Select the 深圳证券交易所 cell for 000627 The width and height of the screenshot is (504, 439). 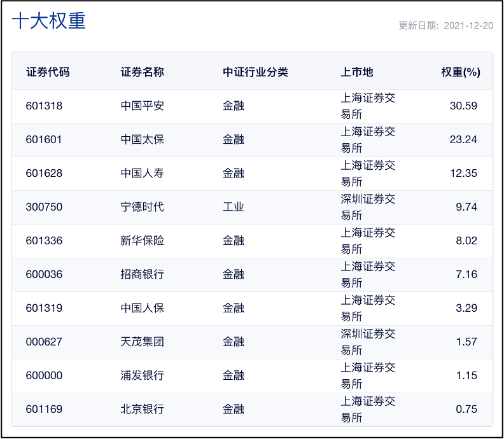(368, 342)
